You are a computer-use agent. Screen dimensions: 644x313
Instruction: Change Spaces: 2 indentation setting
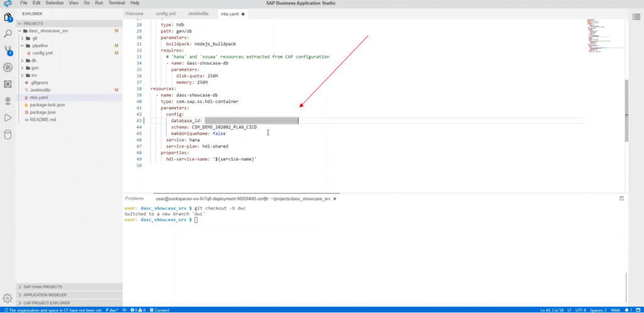coord(599,310)
